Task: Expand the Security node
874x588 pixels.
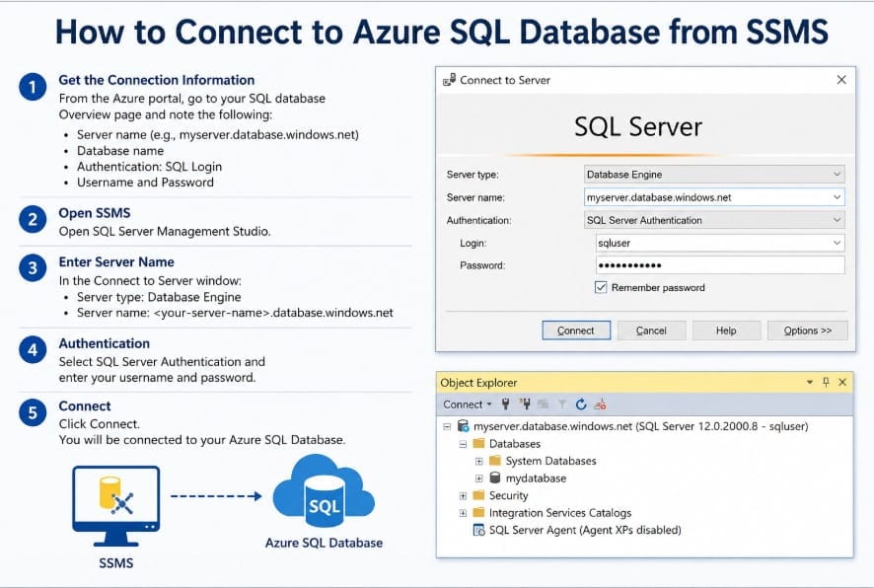Action: pos(463,495)
